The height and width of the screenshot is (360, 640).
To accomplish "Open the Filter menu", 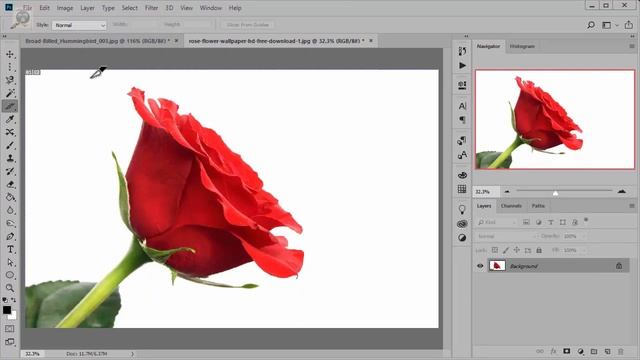I will [151, 8].
